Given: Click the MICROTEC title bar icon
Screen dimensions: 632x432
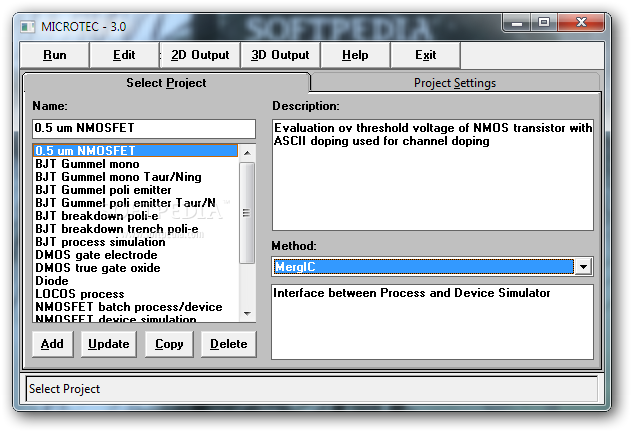Looking at the screenshot, I should point(28,27).
